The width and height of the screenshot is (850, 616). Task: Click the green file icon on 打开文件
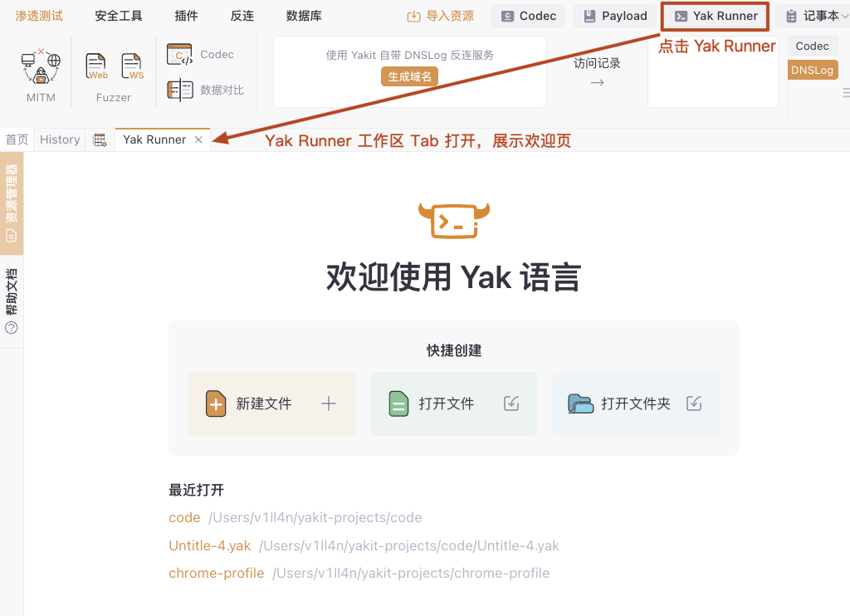[398, 403]
